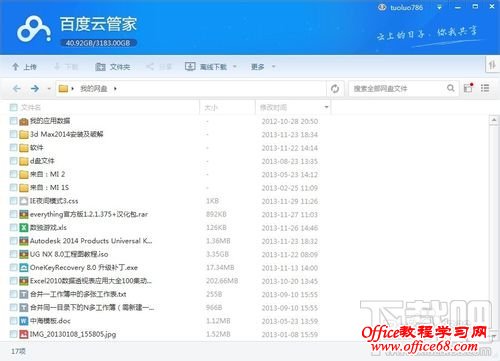Click the search all files input field
This screenshot has height=361, width=500.
pyautogui.click(x=397, y=88)
